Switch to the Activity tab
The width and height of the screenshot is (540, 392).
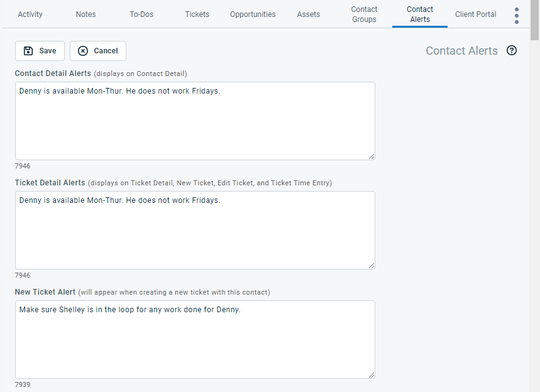click(x=30, y=14)
